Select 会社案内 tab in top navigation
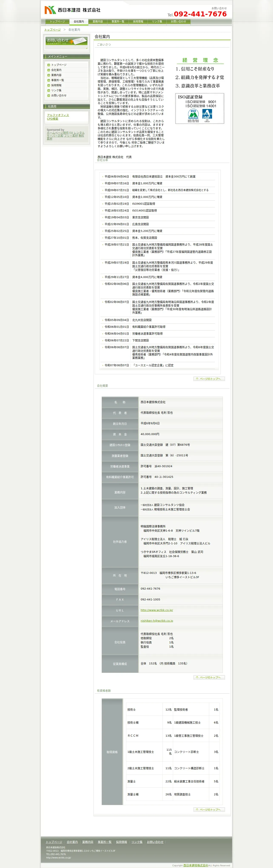 (x=79, y=21)
